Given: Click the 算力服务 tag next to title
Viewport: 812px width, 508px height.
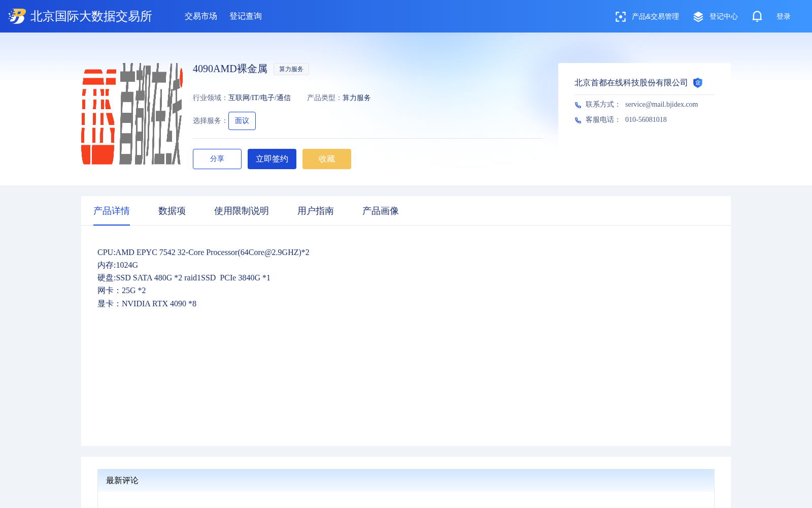Looking at the screenshot, I should 291,69.
